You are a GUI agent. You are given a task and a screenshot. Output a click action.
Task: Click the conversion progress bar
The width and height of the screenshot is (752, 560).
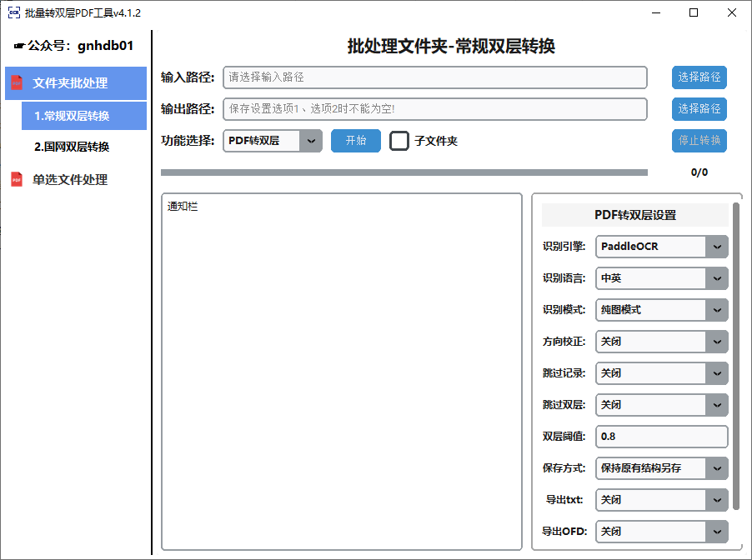click(x=404, y=172)
